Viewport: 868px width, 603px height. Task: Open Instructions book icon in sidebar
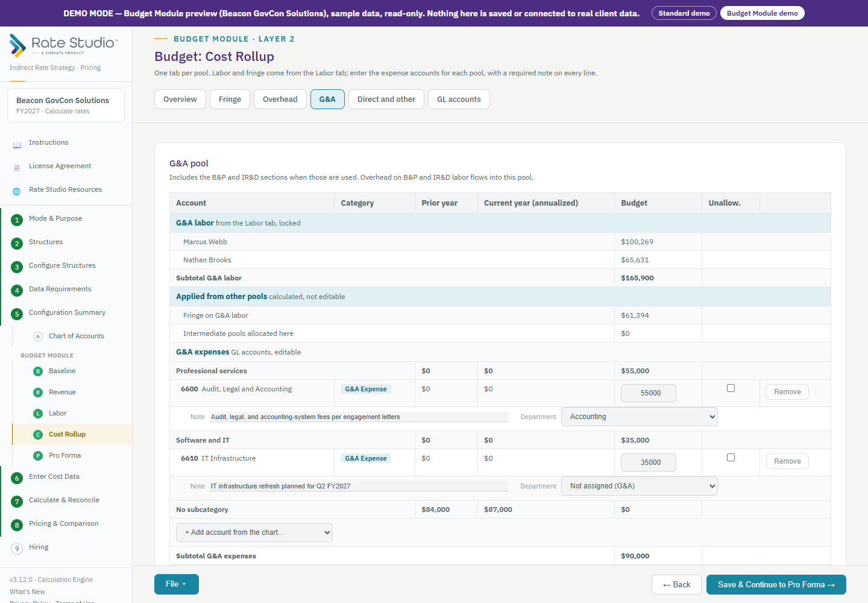17,145
